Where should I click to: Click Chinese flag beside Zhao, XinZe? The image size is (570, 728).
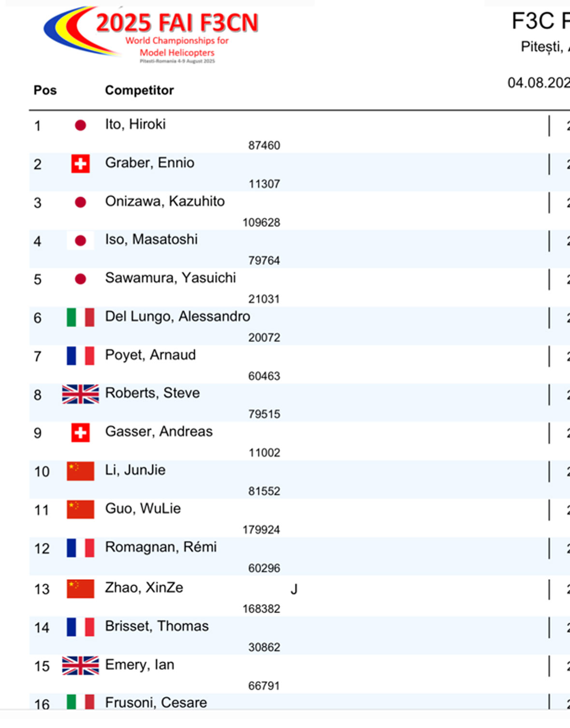81,589
